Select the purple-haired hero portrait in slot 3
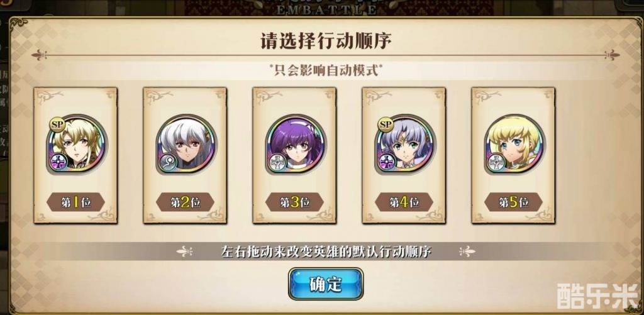 (296, 144)
